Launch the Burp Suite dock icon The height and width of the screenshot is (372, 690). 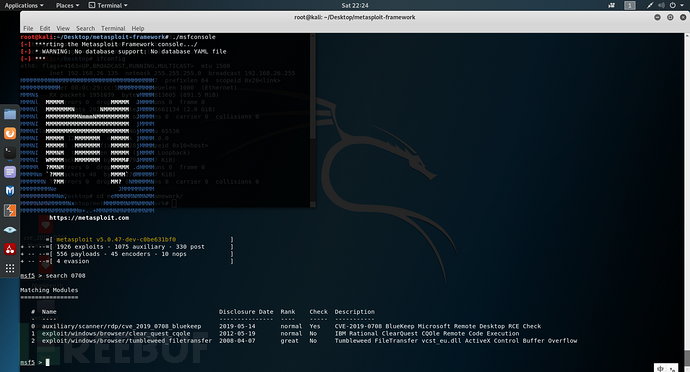(x=10, y=210)
